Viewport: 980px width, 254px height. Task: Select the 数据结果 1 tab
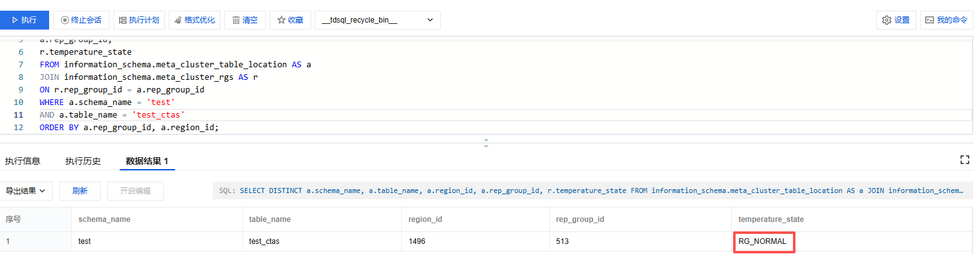coord(147,161)
